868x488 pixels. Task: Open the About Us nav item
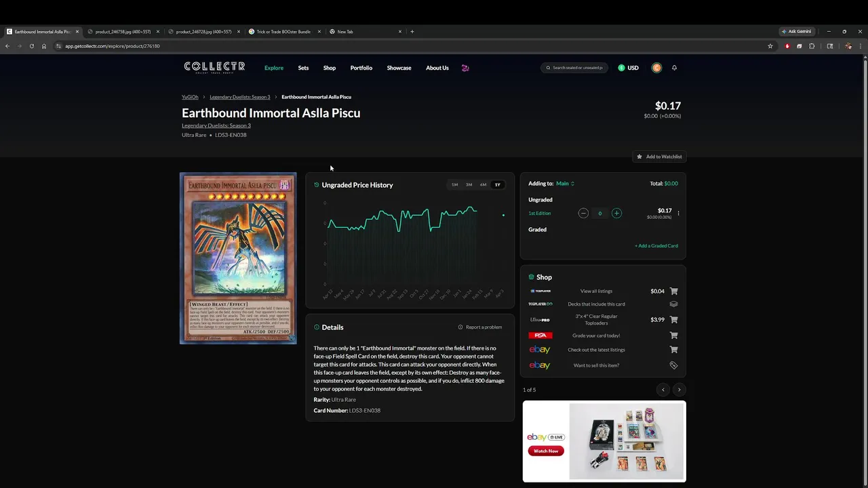(437, 68)
